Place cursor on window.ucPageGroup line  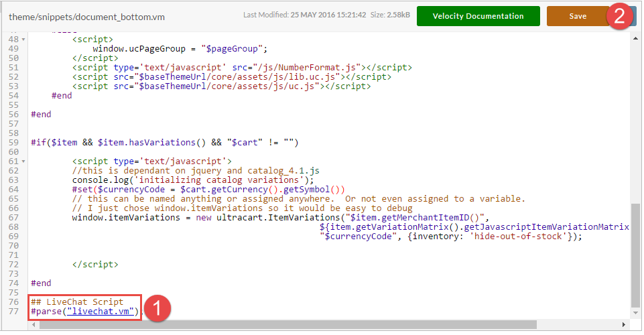coord(180,49)
